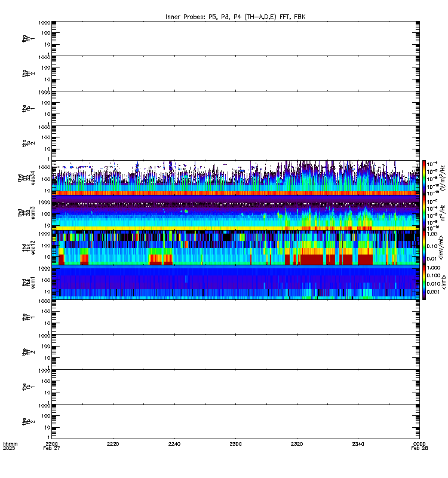Click the "the fb 2" panel label
448x478 pixels.
point(29,422)
